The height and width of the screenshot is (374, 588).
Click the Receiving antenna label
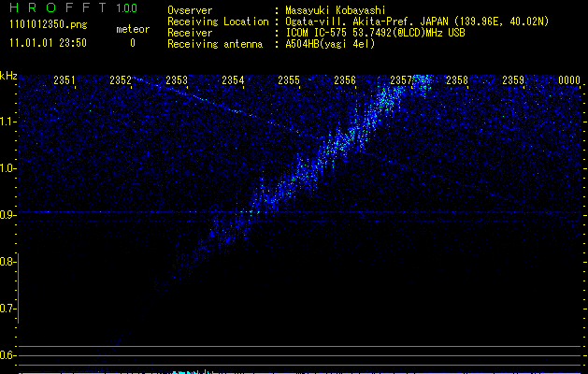[215, 44]
